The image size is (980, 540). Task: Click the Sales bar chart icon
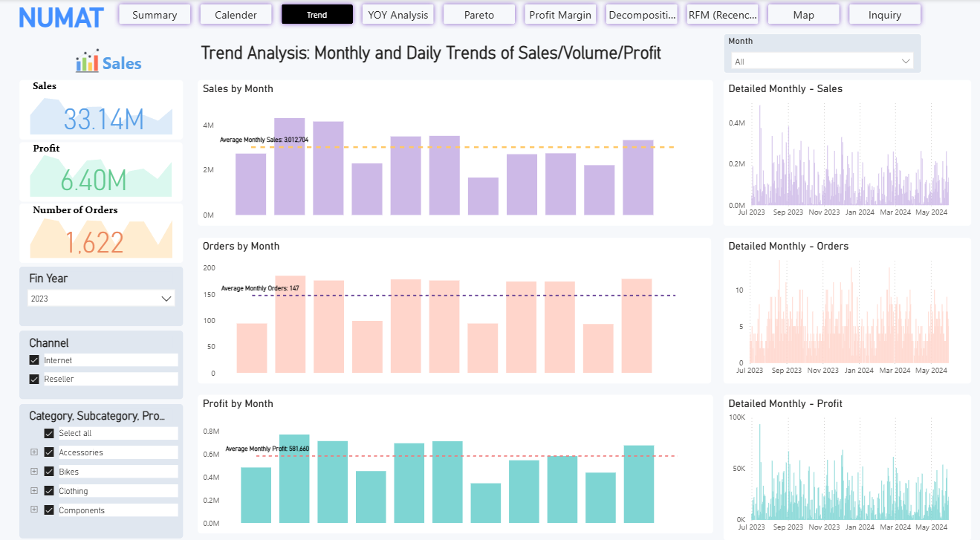[x=87, y=62]
